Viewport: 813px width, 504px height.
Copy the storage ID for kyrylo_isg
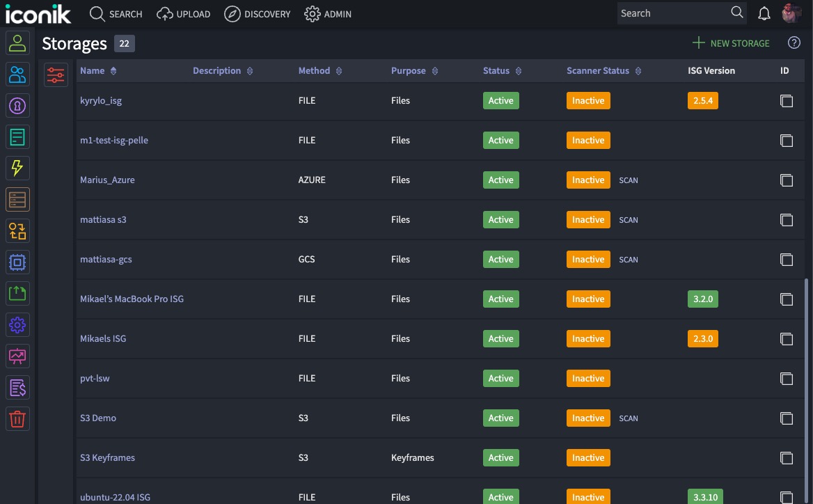click(787, 101)
